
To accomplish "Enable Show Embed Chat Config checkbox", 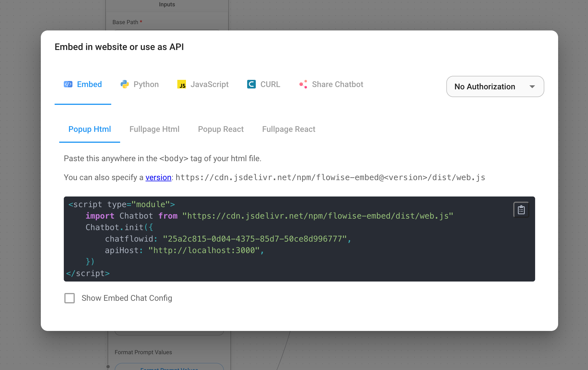I will [x=70, y=298].
